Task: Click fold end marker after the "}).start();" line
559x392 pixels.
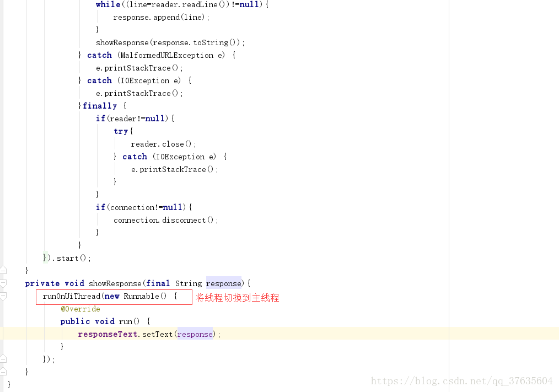Action: tap(3, 270)
